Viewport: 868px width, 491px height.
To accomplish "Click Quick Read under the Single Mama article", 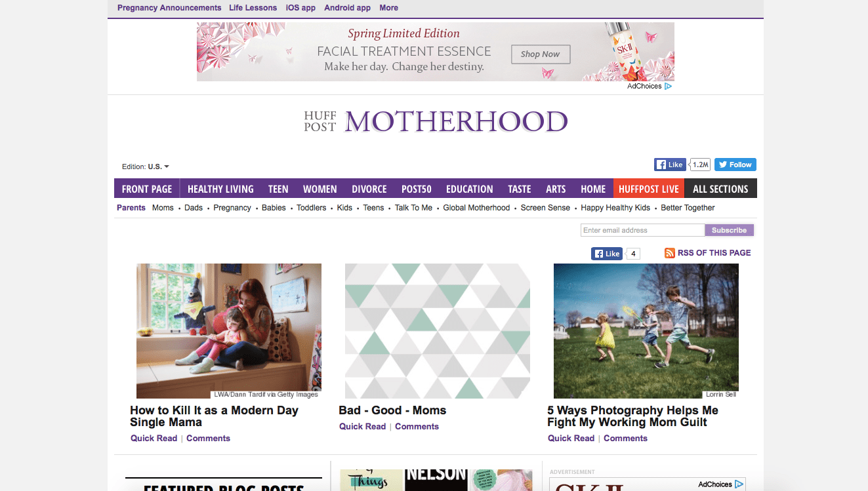I will pyautogui.click(x=154, y=439).
